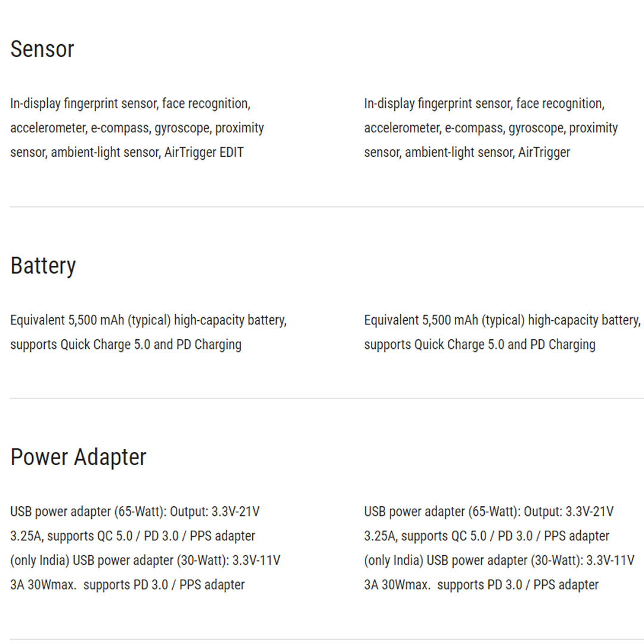The width and height of the screenshot is (644, 644).
Task: Select left column's 3.25A QC 5.0 line
Action: tap(132, 536)
